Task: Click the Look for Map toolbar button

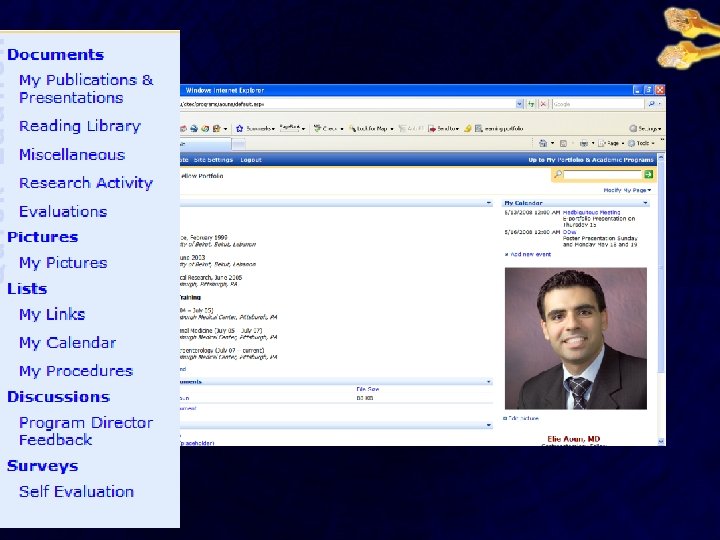Action: [371, 129]
